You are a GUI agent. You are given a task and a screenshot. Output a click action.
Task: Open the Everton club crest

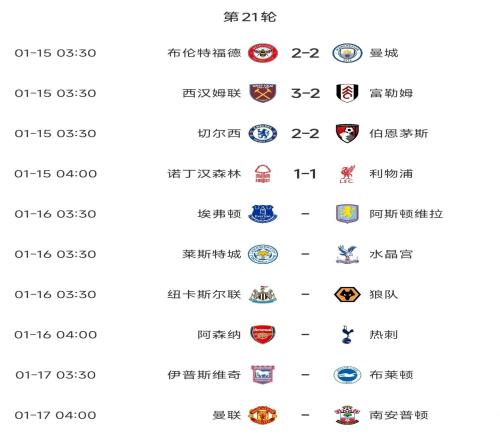tap(263, 214)
